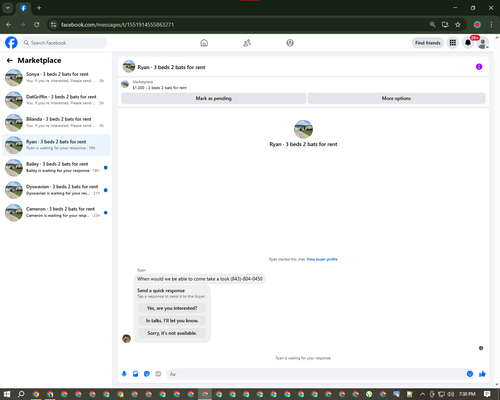Open the account profile menu

pos(483,43)
